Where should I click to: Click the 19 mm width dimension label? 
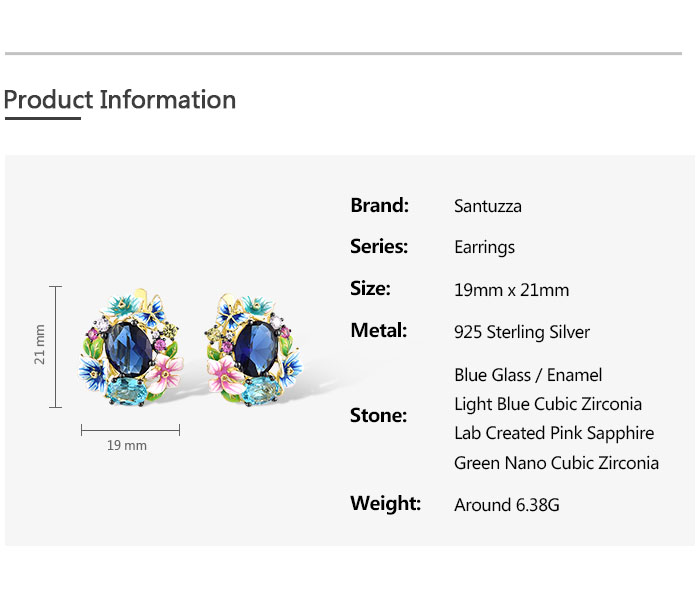click(x=127, y=445)
